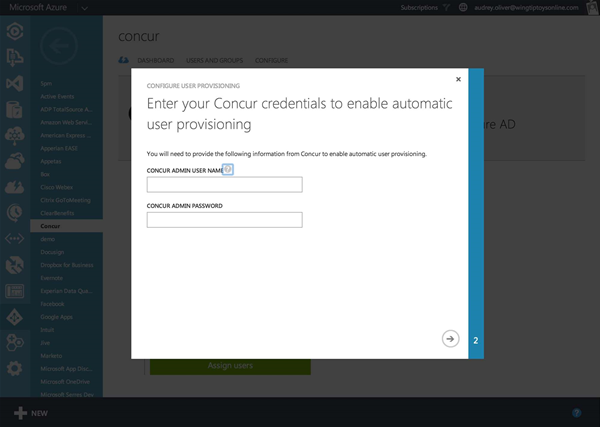Click the Microsoft Azure logo text
The height and width of the screenshot is (427, 600).
tap(38, 7)
